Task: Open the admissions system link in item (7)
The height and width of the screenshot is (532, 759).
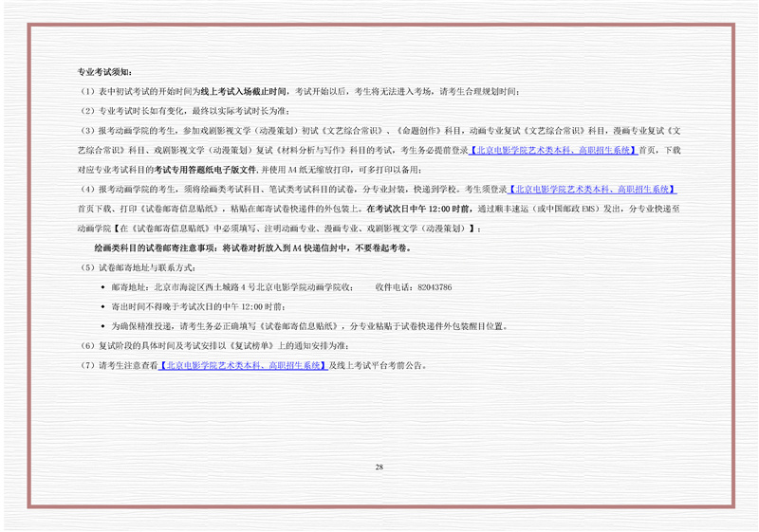Action: click(242, 365)
